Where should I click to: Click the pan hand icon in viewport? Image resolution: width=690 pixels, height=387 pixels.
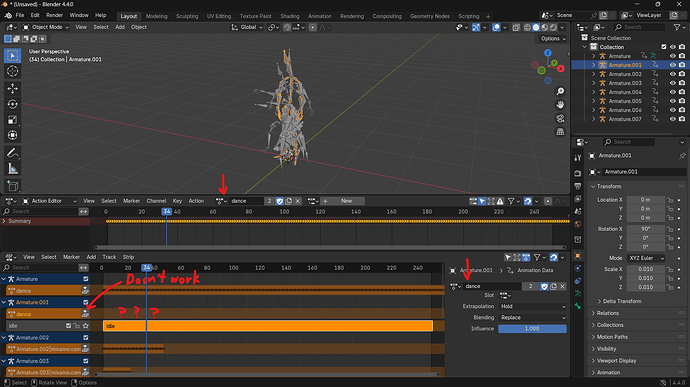(560, 105)
